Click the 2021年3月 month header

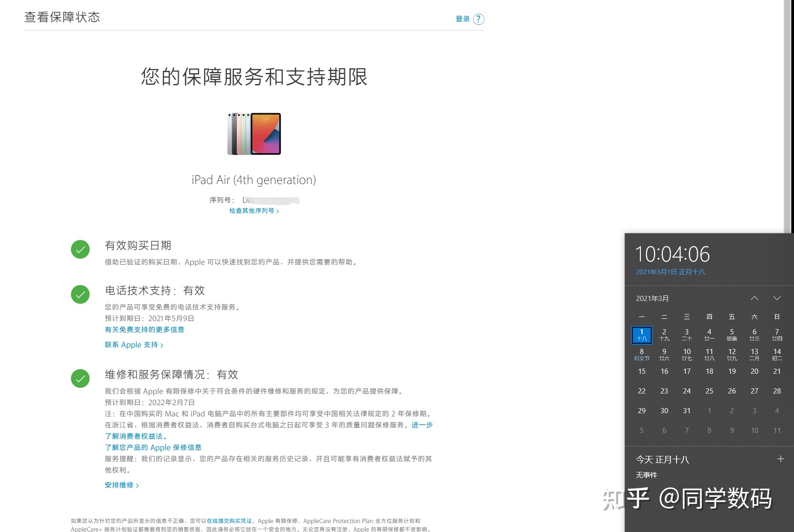coord(653,299)
